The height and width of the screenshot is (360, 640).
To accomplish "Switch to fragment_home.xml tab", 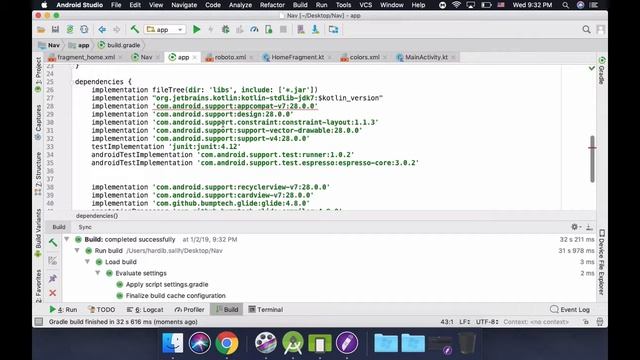I will [x=82, y=58].
